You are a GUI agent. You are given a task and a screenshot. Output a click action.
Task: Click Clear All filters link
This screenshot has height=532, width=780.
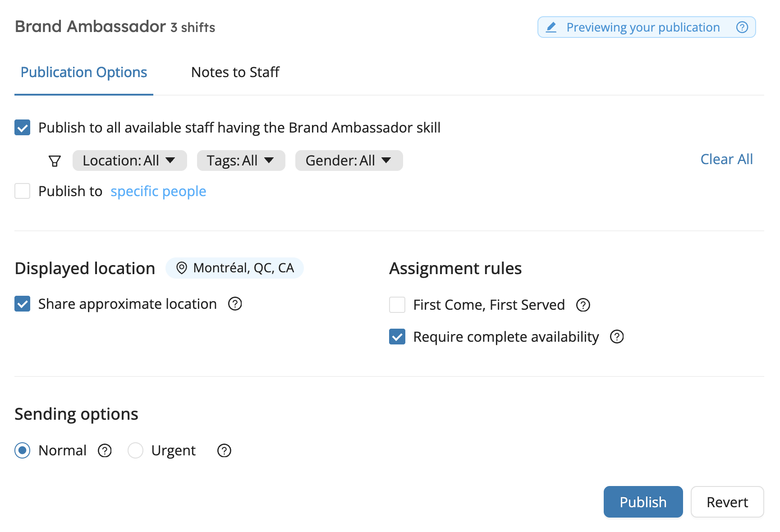(x=727, y=159)
